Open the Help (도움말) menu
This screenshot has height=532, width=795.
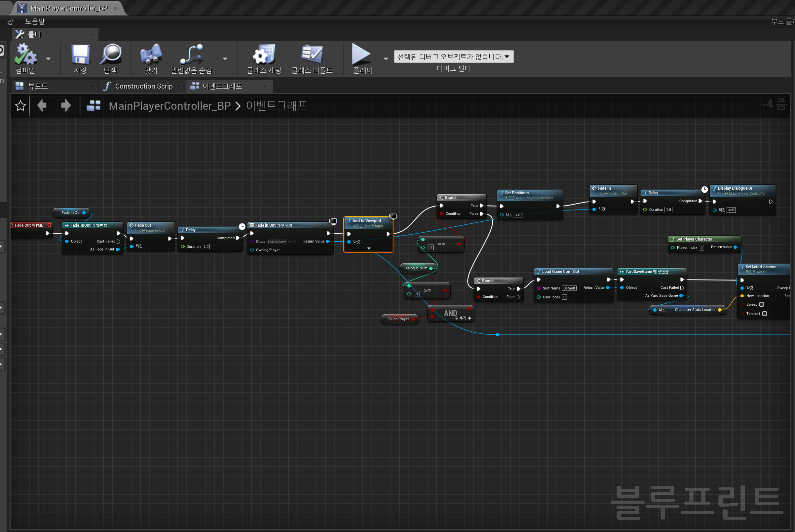[35, 22]
